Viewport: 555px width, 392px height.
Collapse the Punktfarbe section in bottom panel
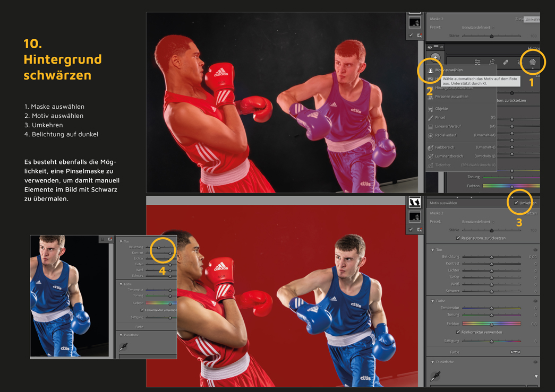(x=432, y=362)
